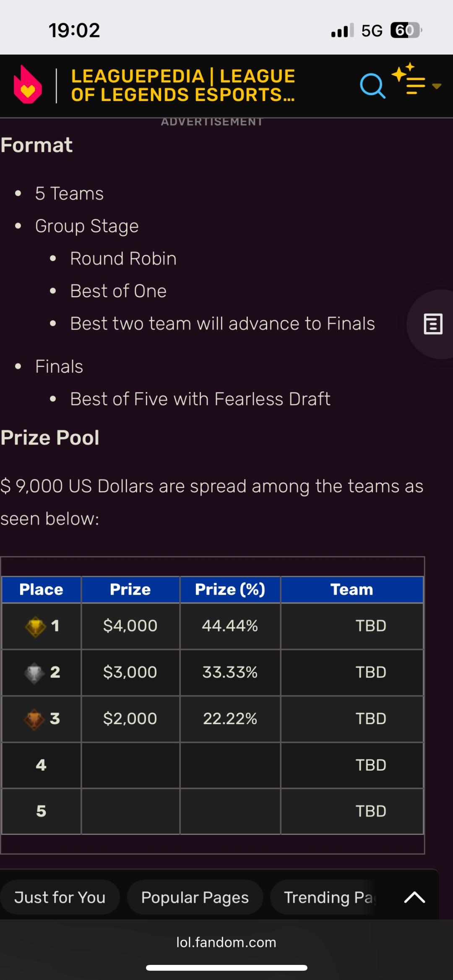
Task: Tap the home indicator bar
Action: pos(226,968)
